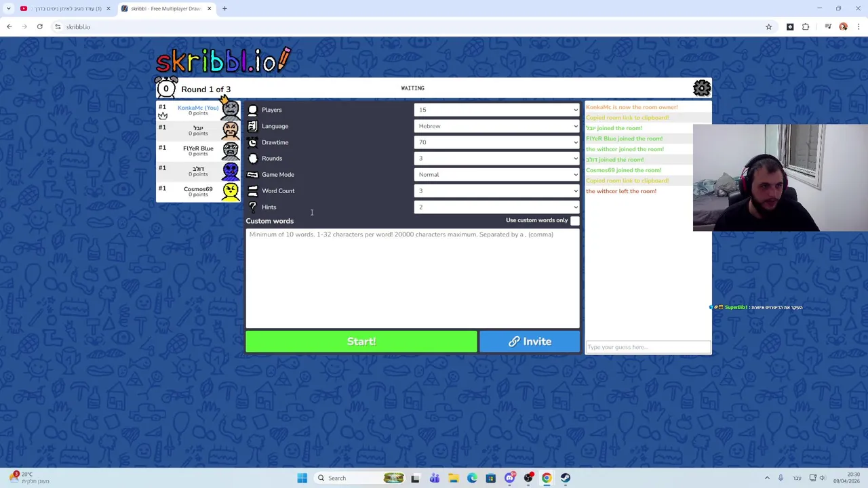Go back to the previous page

coord(9,27)
